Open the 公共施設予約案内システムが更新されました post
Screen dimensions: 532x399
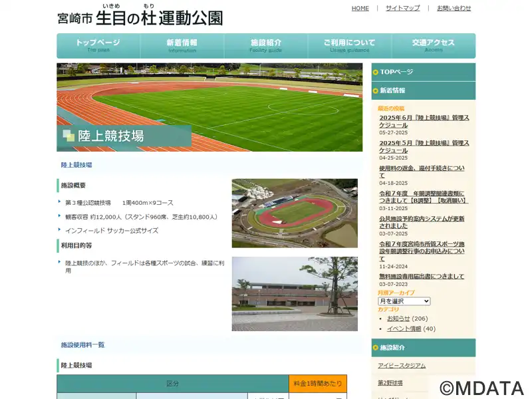point(422,222)
